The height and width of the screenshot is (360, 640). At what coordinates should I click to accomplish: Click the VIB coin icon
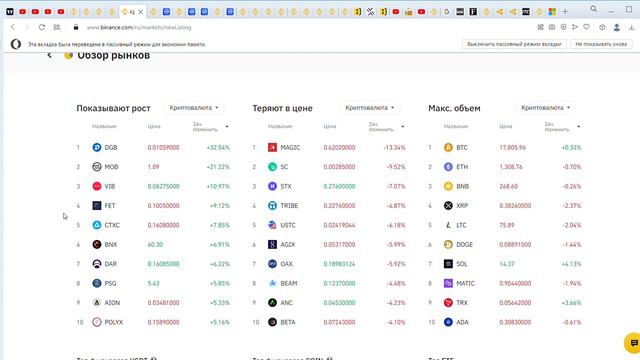(97, 186)
